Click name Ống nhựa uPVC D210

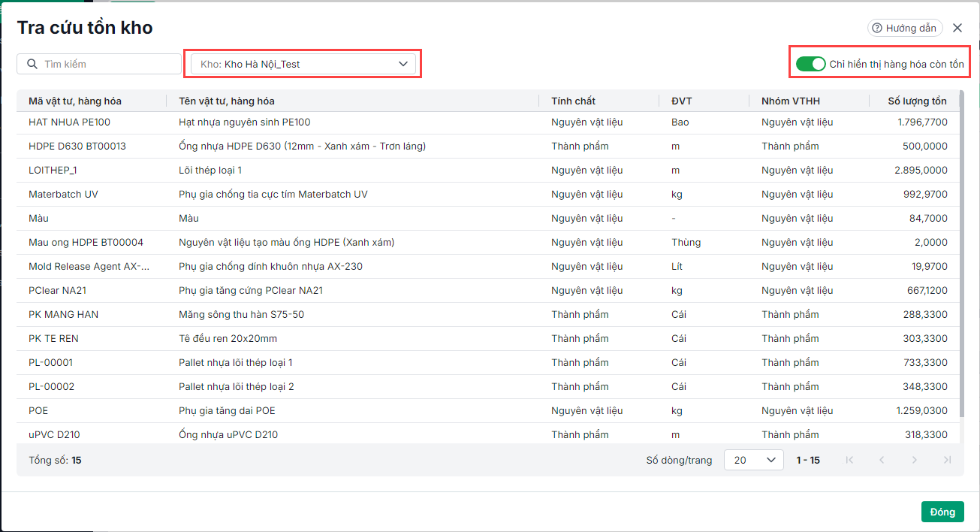[x=228, y=434]
